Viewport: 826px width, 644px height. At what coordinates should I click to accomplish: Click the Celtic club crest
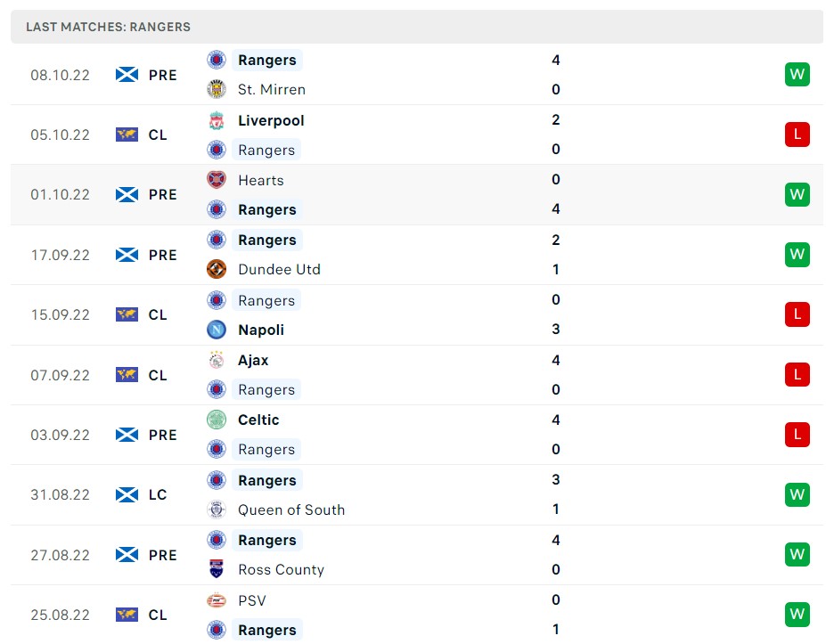(217, 420)
